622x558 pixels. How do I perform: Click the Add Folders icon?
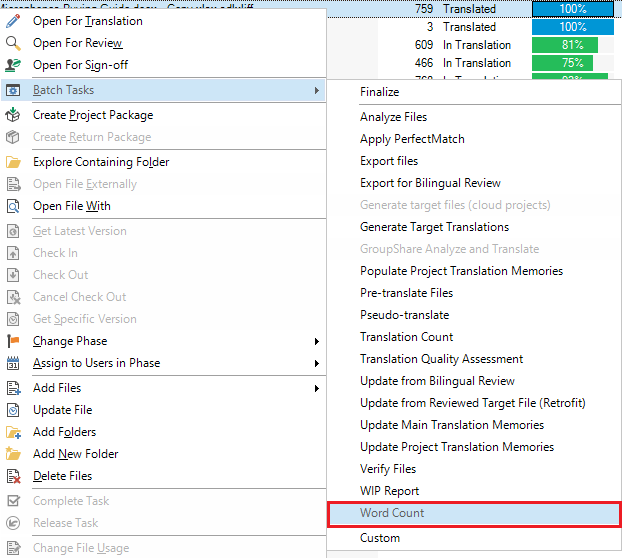point(13,432)
